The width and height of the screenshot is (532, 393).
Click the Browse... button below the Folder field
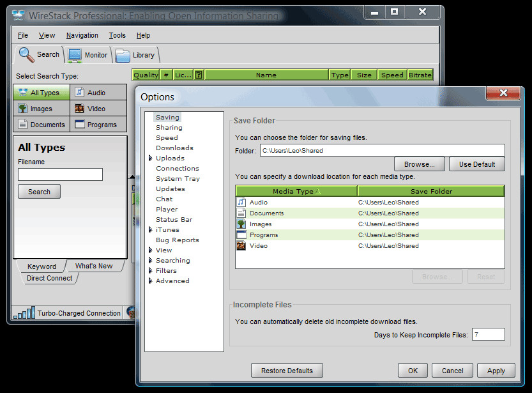[x=420, y=164]
